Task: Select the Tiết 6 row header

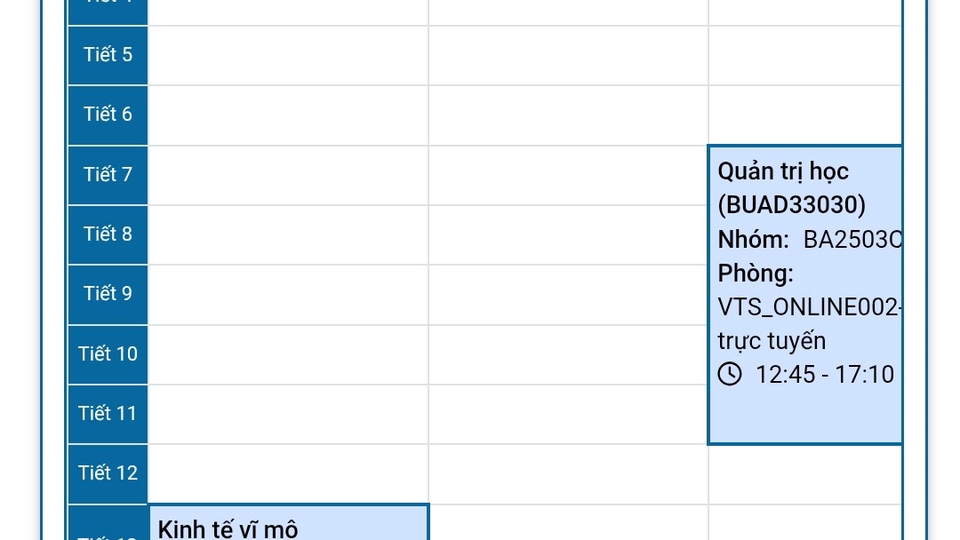Action: (108, 114)
